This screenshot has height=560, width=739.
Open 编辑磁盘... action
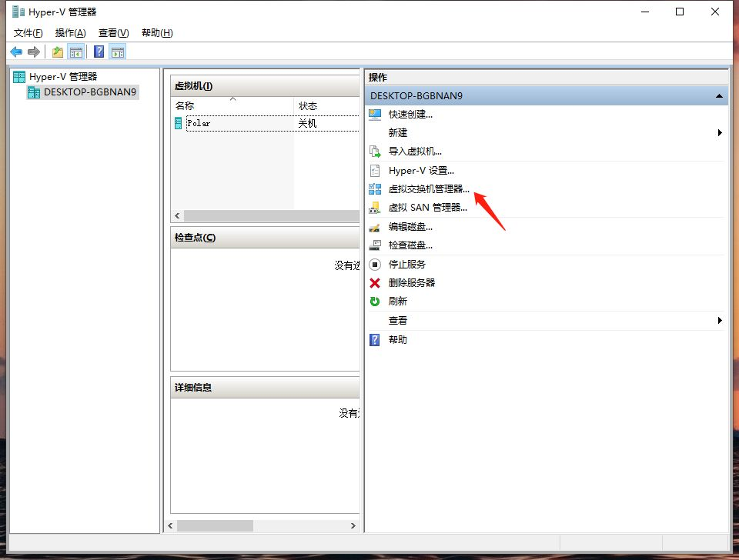(410, 227)
